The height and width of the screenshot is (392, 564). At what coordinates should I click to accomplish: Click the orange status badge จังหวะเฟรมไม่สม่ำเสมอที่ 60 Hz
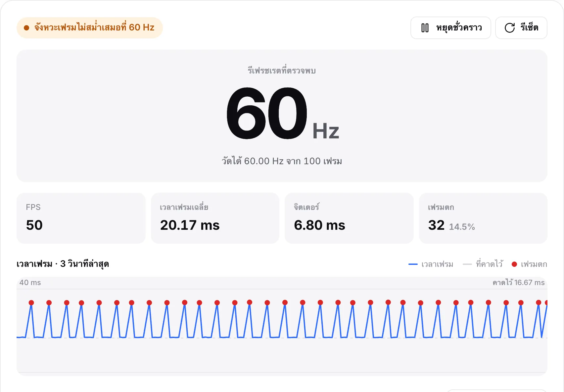pyautogui.click(x=90, y=27)
